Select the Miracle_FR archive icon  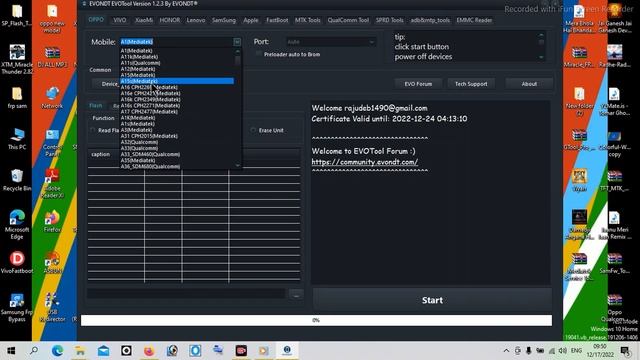[579, 57]
